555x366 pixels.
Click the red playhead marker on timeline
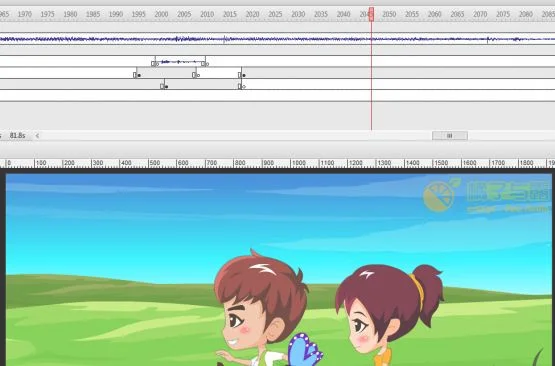pyautogui.click(x=371, y=14)
